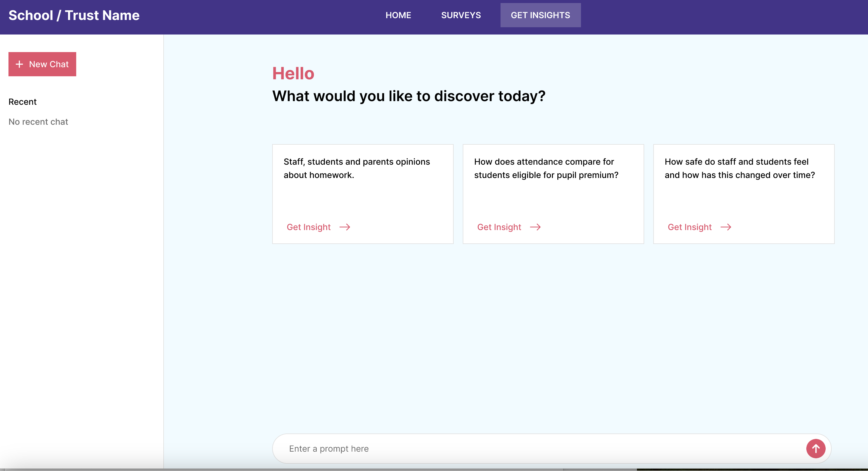This screenshot has width=868, height=471.
Task: Click Get Insight link for staff safety
Action: pyautogui.click(x=690, y=227)
